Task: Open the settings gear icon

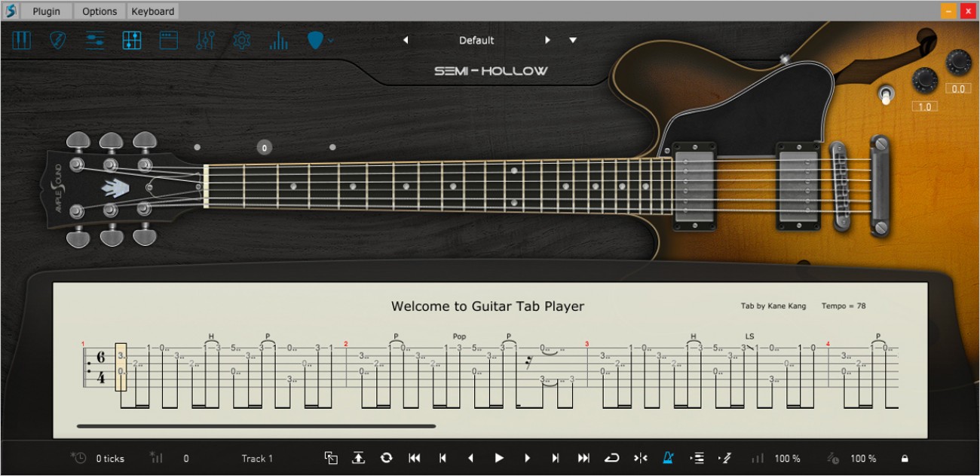Action: click(x=242, y=41)
